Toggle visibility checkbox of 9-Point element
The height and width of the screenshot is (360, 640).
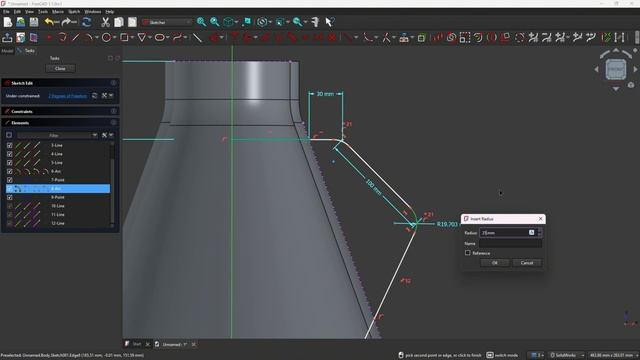9,197
